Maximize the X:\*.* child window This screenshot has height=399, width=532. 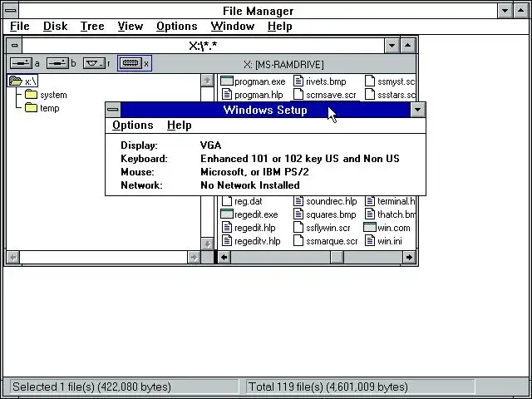click(x=408, y=45)
